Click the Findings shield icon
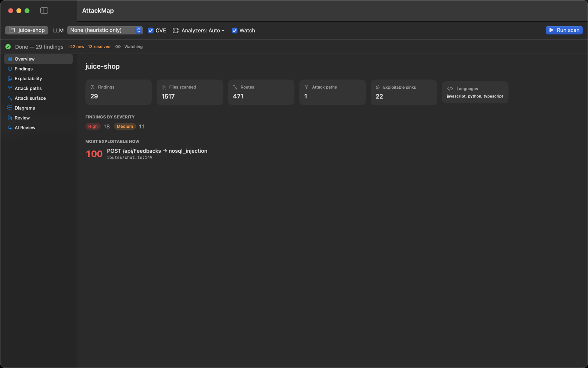 10,69
